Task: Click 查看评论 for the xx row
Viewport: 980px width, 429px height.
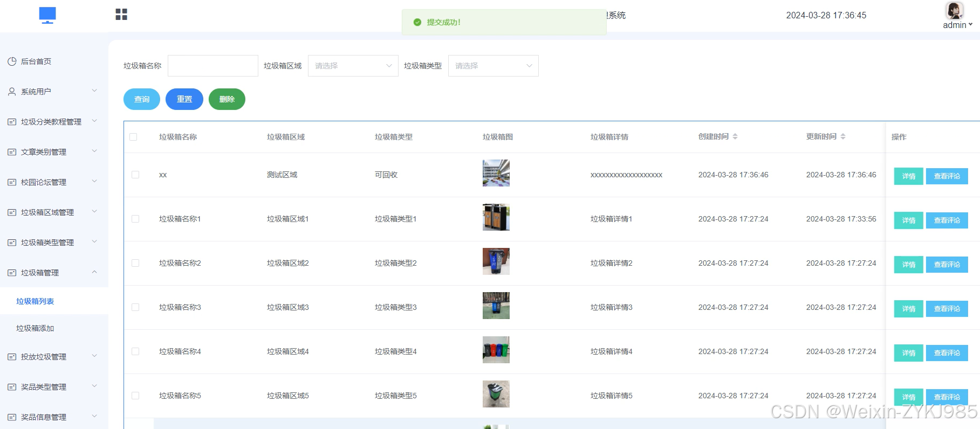Action: click(x=947, y=176)
